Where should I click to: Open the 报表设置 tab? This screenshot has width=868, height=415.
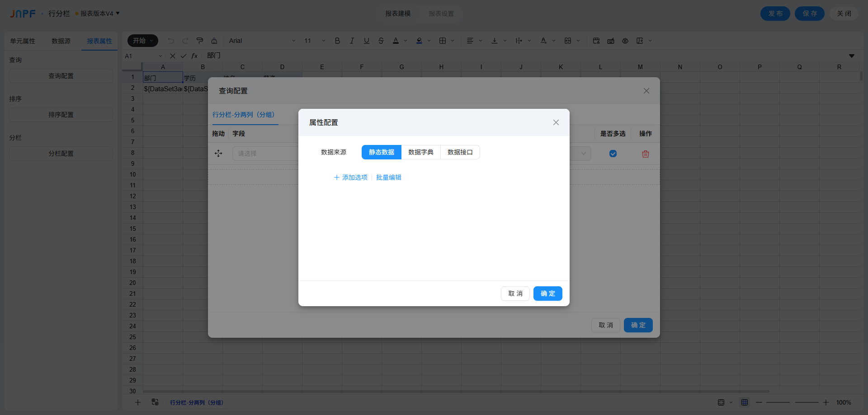441,14
